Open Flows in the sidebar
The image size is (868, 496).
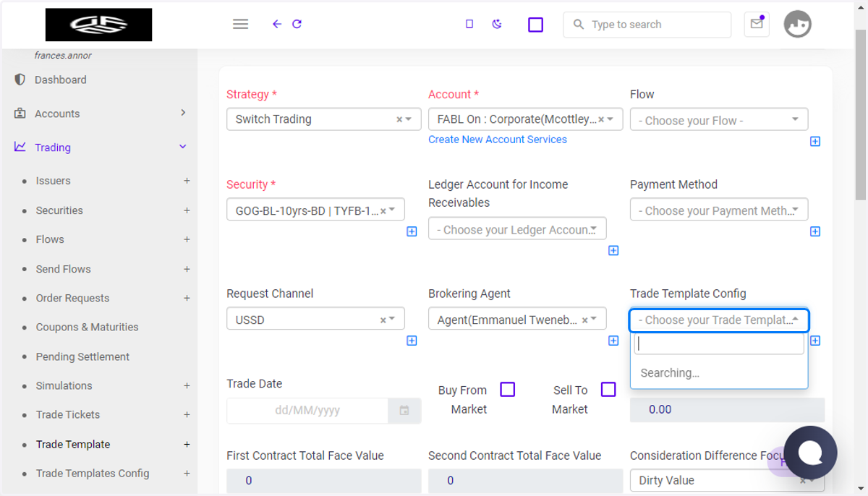[50, 239]
